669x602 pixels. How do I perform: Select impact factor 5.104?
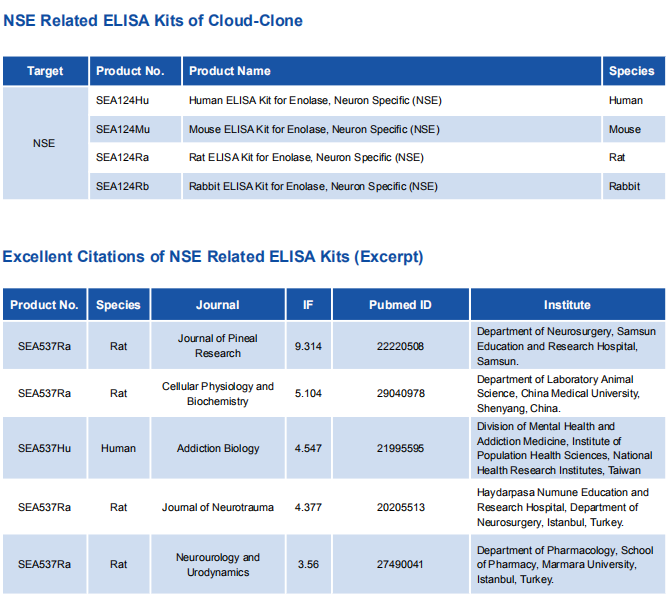308,393
